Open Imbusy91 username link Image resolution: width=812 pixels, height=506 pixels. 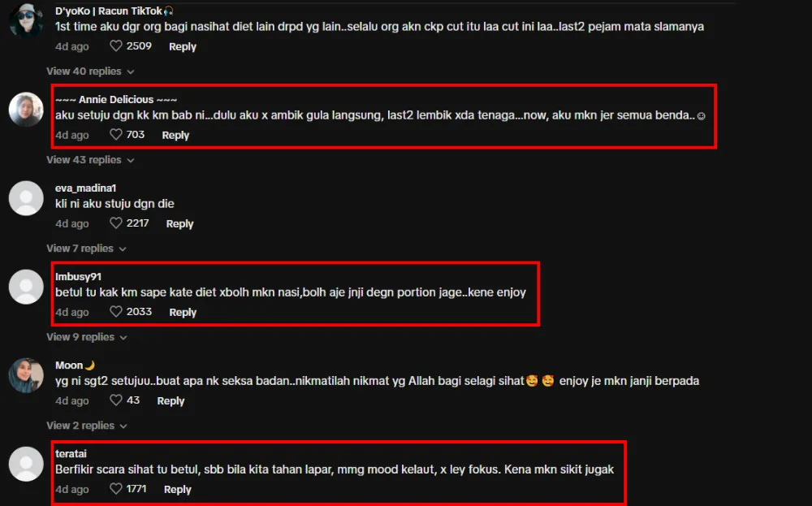pos(78,277)
